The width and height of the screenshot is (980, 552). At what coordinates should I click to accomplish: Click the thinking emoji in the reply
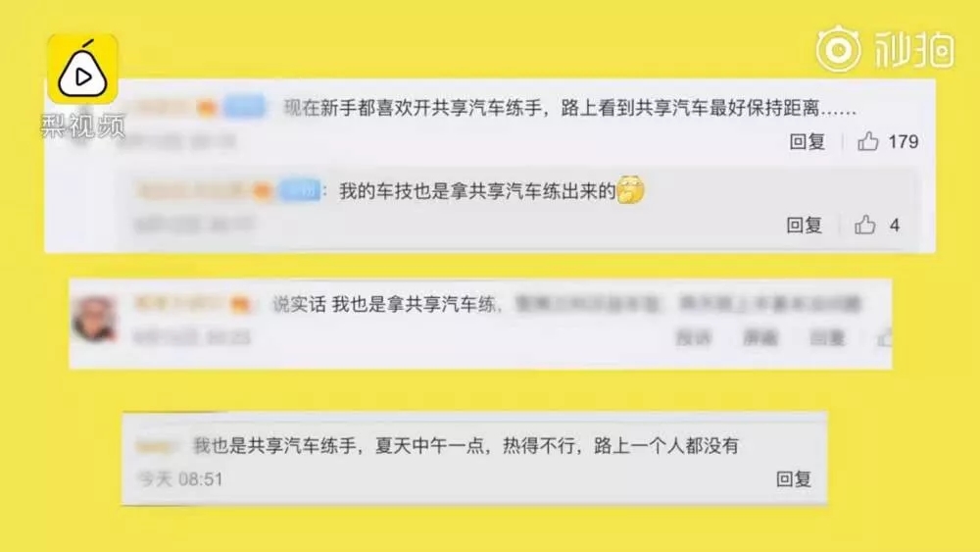[630, 190]
